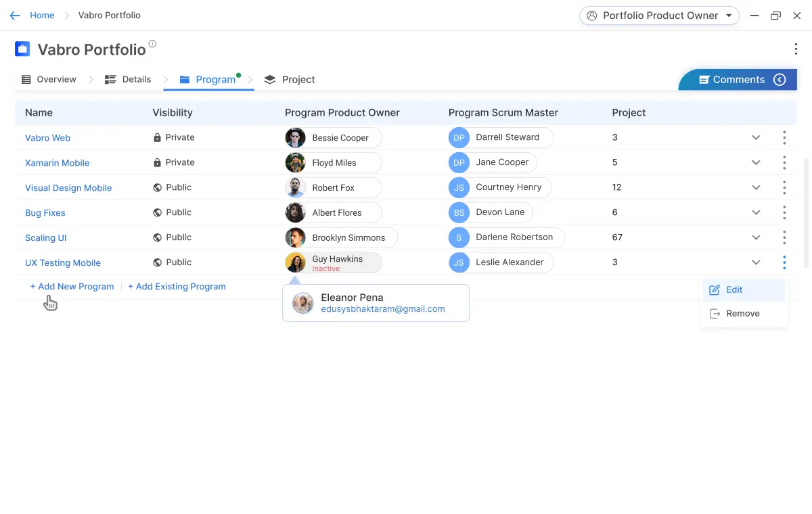Select Edit from the context menu
812x514 pixels.
(734, 289)
